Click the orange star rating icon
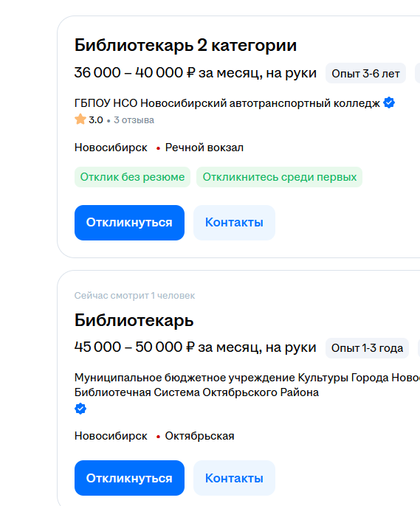420x506 pixels. click(80, 119)
